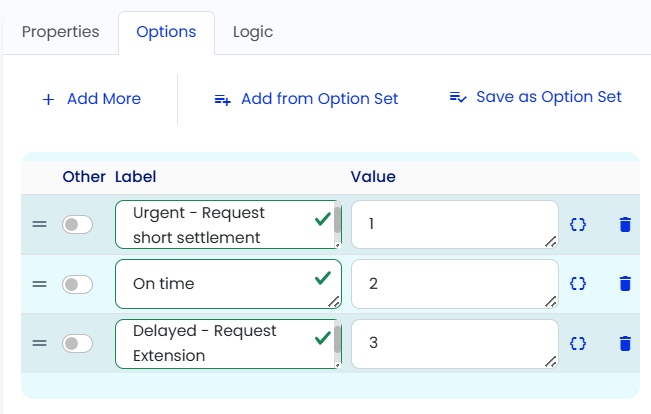Grab the drag handle of the Urgent row
Viewport: 651px width, 414px height.
coord(39,224)
